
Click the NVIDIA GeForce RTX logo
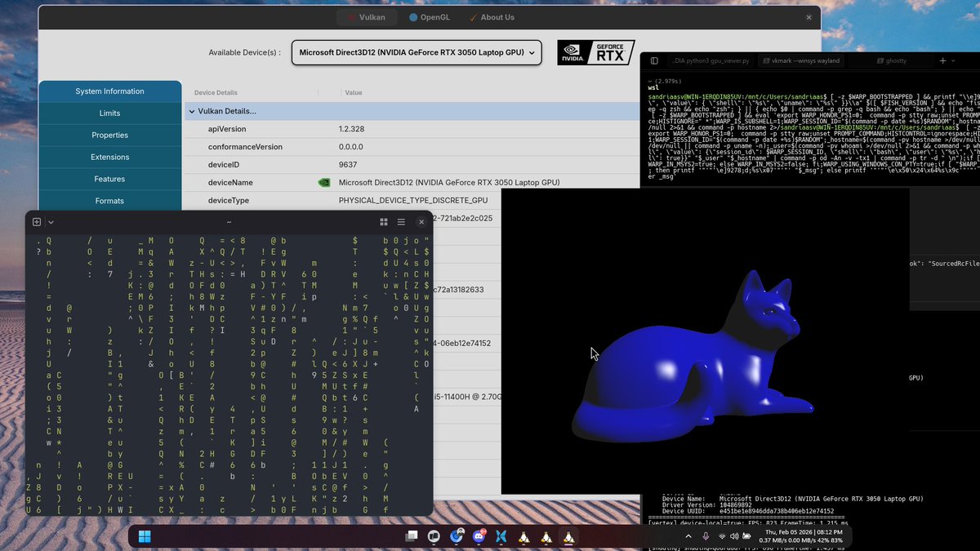595,53
